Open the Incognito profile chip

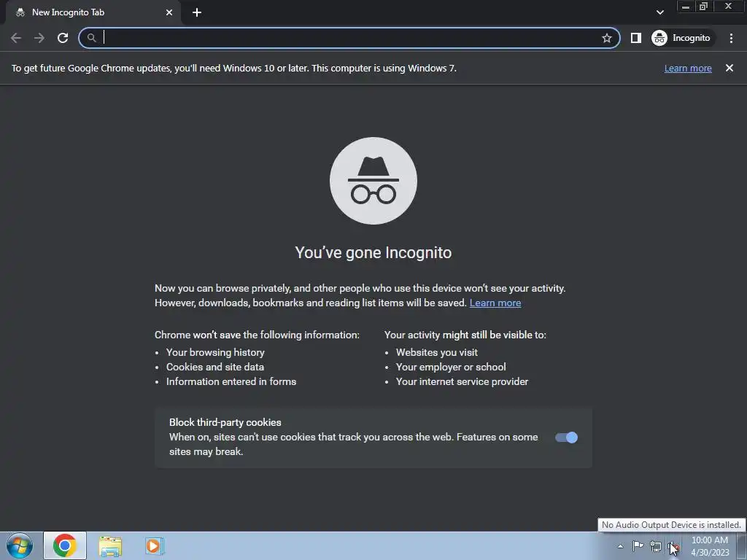(x=683, y=38)
